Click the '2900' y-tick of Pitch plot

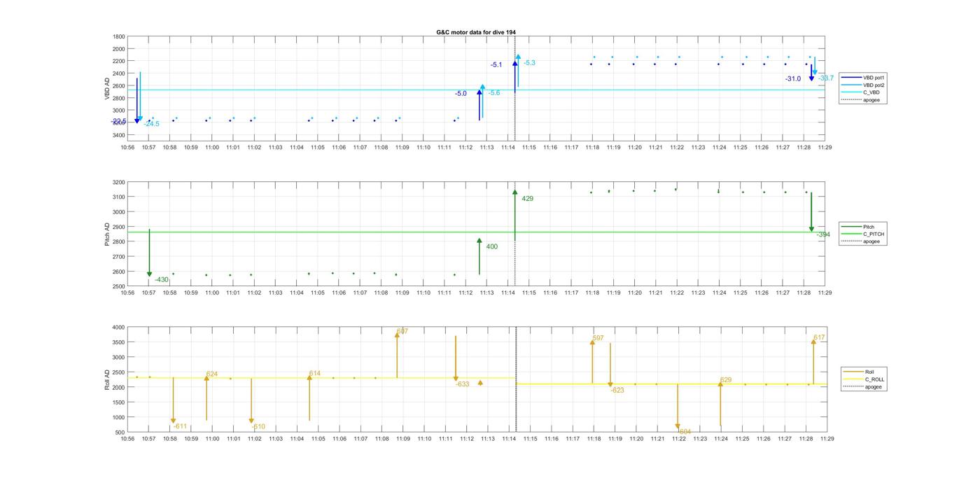click(119, 227)
